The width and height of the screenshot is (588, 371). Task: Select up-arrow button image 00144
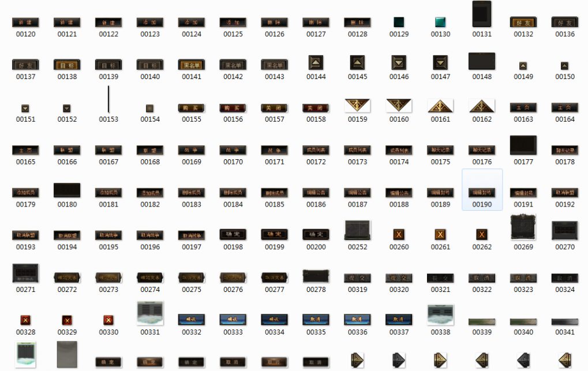(x=316, y=62)
